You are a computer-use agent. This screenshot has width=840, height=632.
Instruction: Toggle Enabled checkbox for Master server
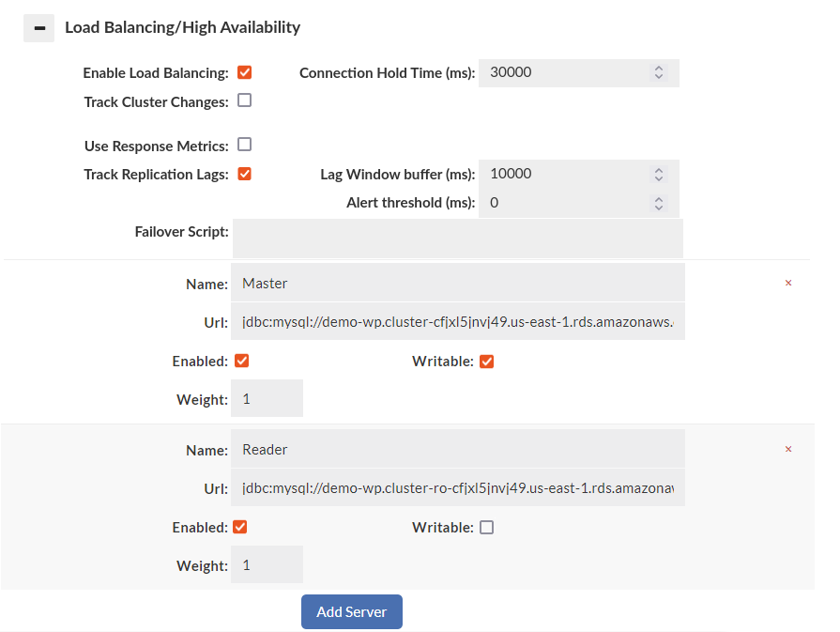241,361
